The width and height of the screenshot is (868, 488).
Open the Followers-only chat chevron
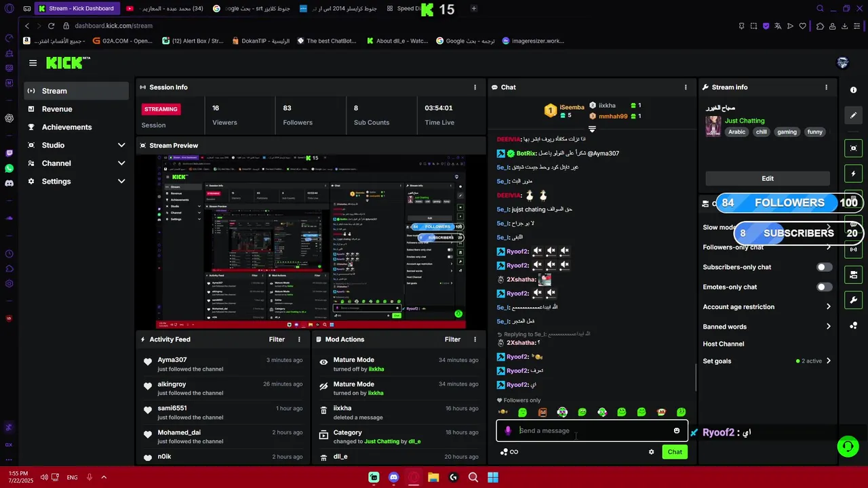(828, 247)
